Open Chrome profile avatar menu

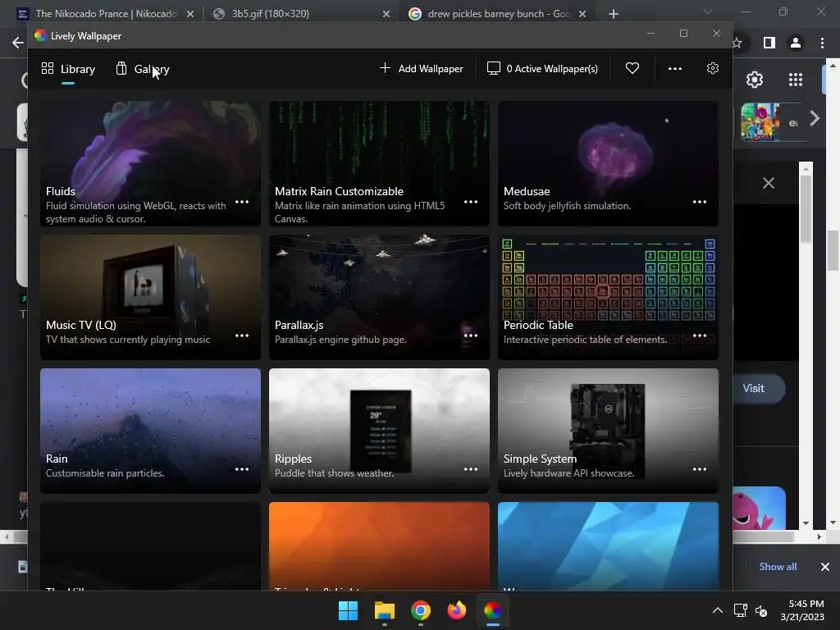click(x=796, y=43)
